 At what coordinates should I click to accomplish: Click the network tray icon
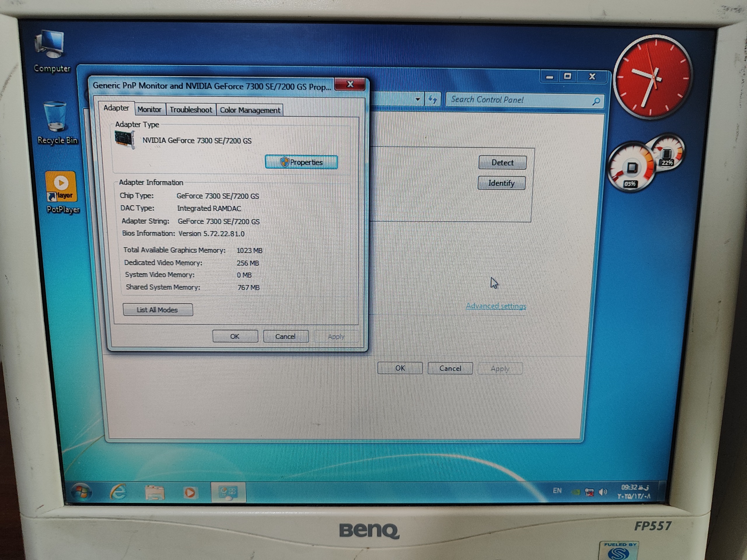[589, 492]
